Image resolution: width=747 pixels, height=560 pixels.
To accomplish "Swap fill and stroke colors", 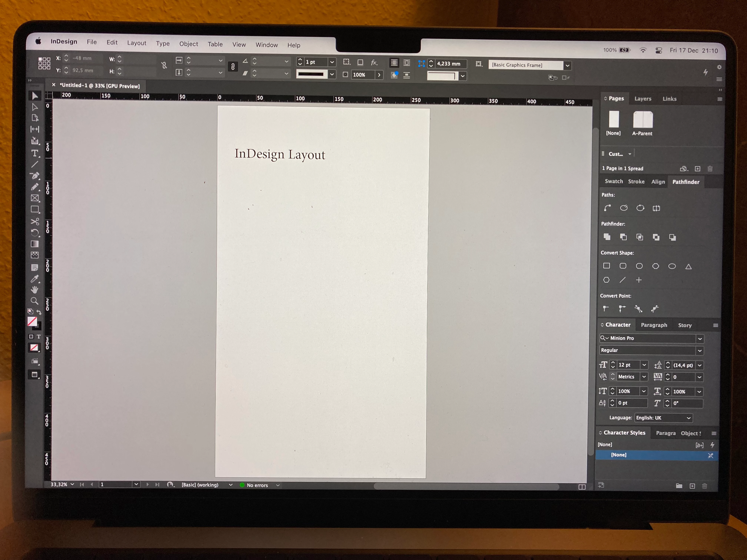I will pos(39,312).
